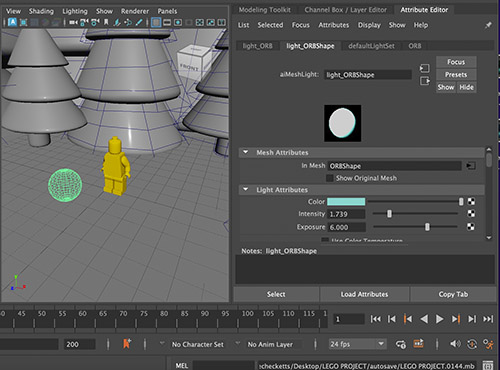Open the Renderer viewport menu
Image resolution: width=500 pixels, height=370 pixels.
[x=135, y=11]
